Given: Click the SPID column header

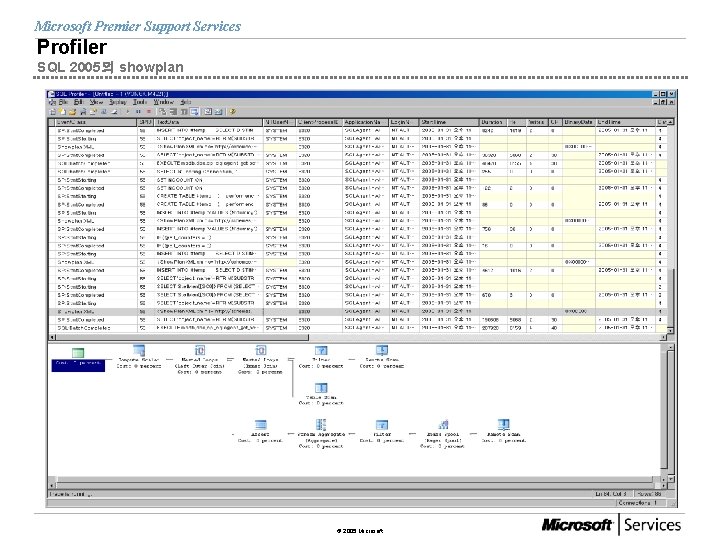Looking at the screenshot, I should [x=146, y=122].
